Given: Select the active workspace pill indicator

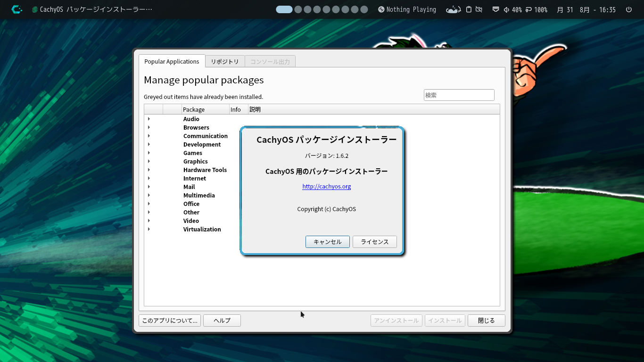Looking at the screenshot, I should 284,9.
